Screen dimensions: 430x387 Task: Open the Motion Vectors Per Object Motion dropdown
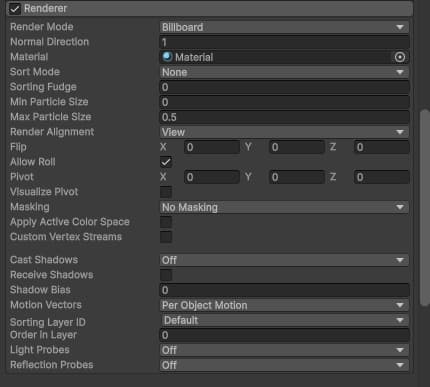click(x=284, y=305)
